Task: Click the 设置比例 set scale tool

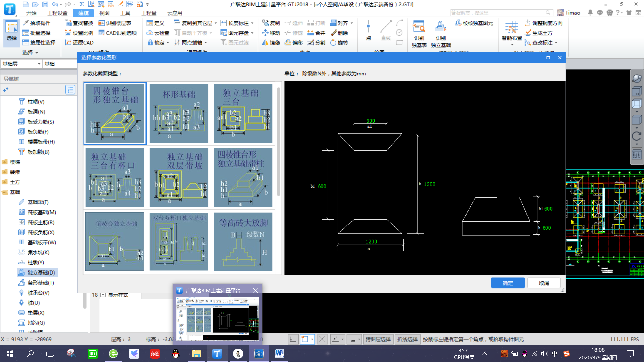Action: pyautogui.click(x=79, y=33)
